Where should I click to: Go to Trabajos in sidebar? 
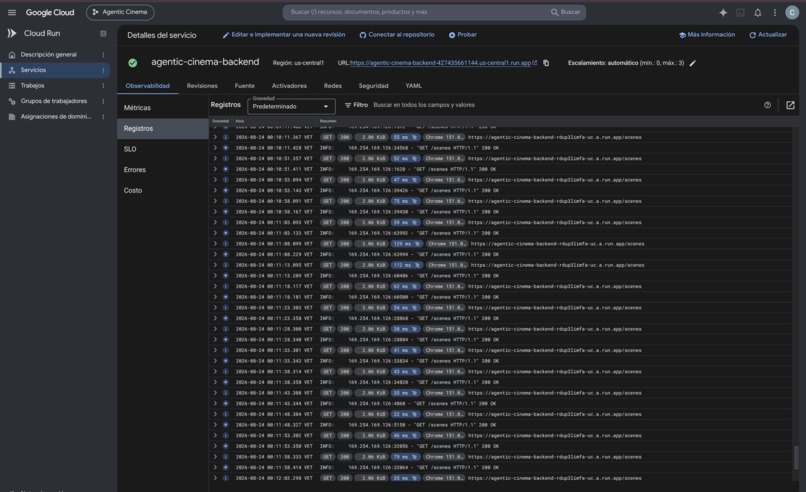coord(32,85)
